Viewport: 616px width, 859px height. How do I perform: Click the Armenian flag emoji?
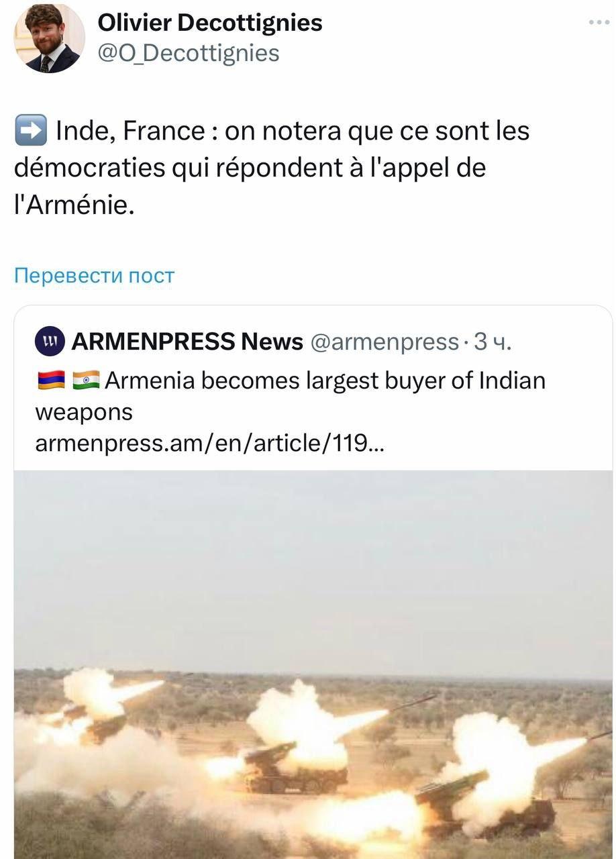(51, 380)
